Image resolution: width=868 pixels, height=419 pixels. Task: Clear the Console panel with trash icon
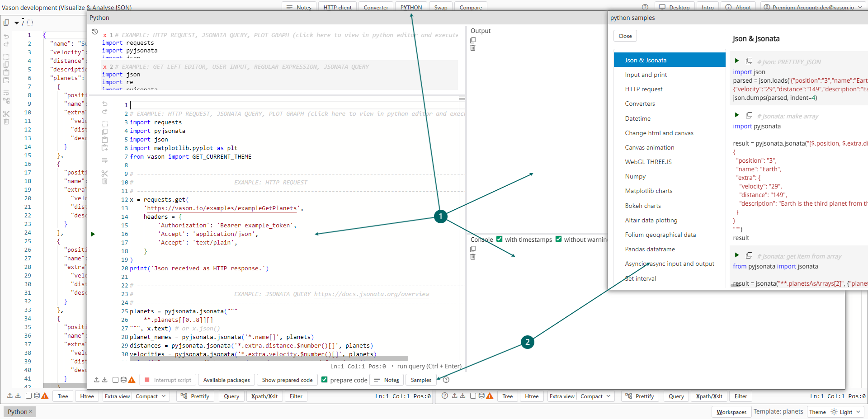473,257
